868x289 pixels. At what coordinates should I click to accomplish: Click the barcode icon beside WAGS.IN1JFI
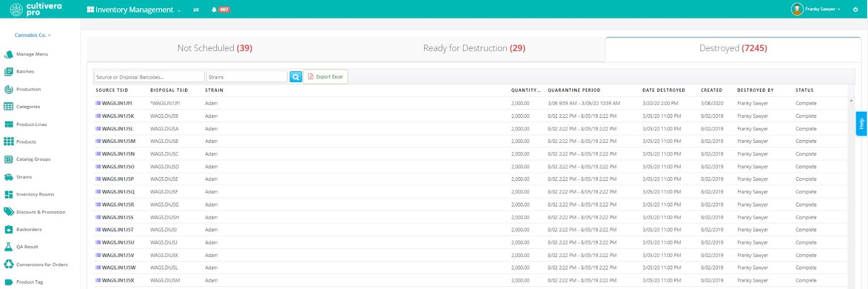98,103
